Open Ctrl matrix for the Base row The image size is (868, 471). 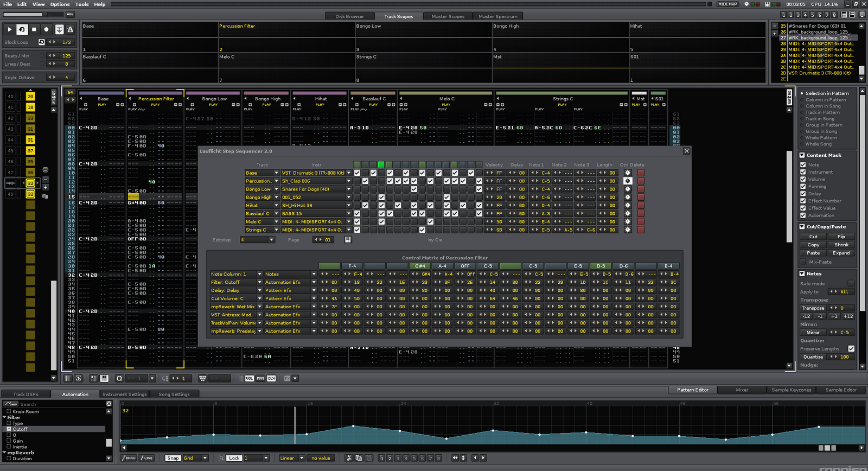point(628,173)
